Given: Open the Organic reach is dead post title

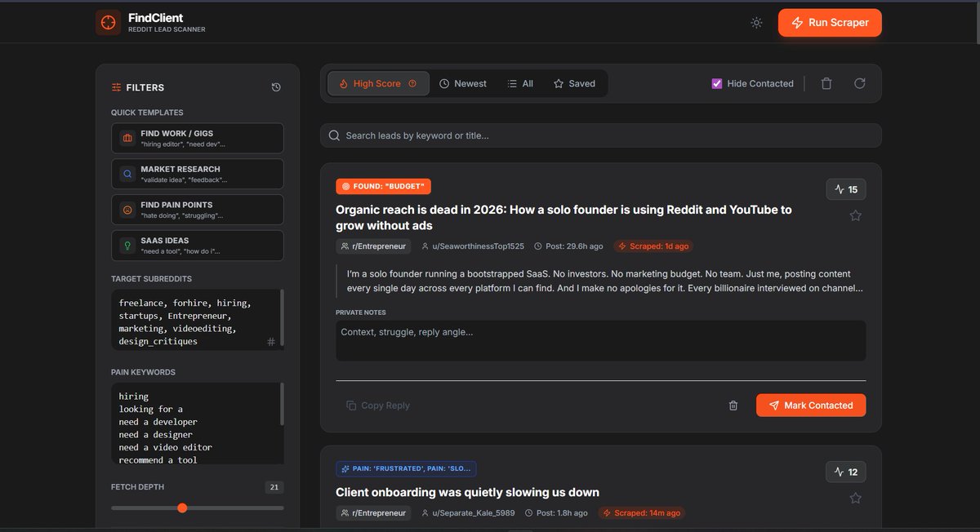Looking at the screenshot, I should (x=563, y=217).
